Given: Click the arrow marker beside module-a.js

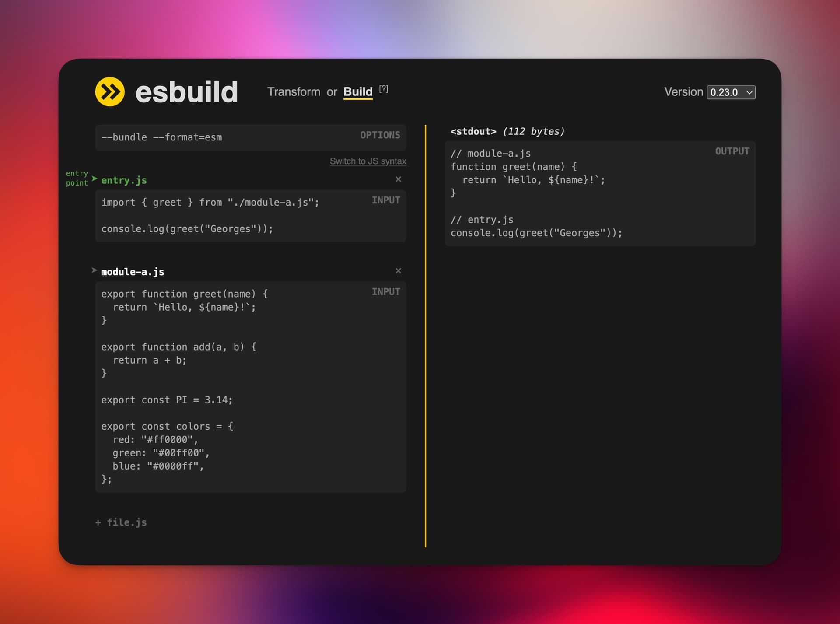Looking at the screenshot, I should tap(94, 270).
